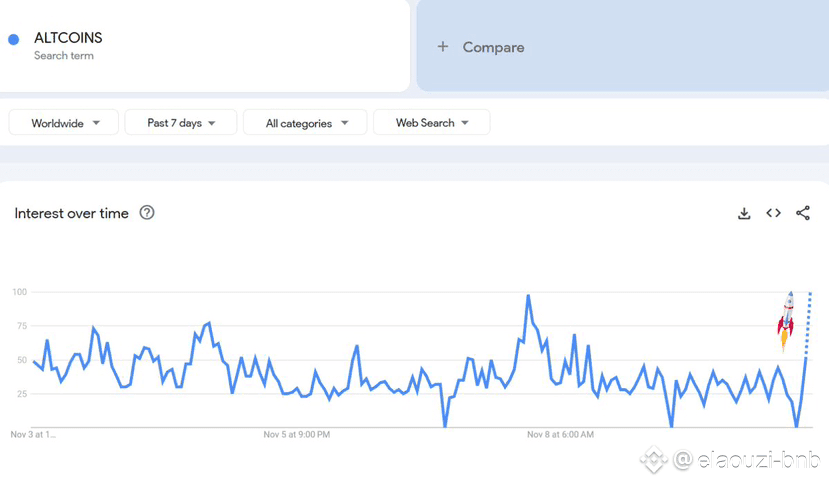The height and width of the screenshot is (485, 829).
Task: Open the Interest over time help icon
Action: pos(147,212)
